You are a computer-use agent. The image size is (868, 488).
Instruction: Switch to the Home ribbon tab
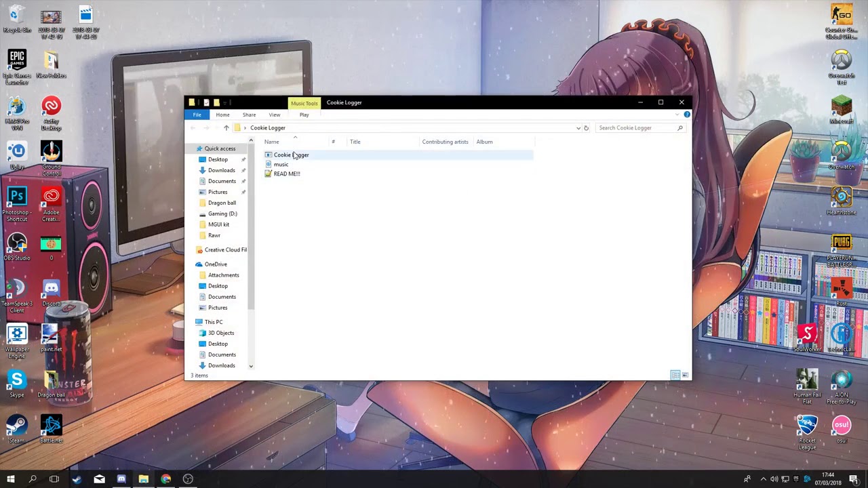[x=222, y=115]
